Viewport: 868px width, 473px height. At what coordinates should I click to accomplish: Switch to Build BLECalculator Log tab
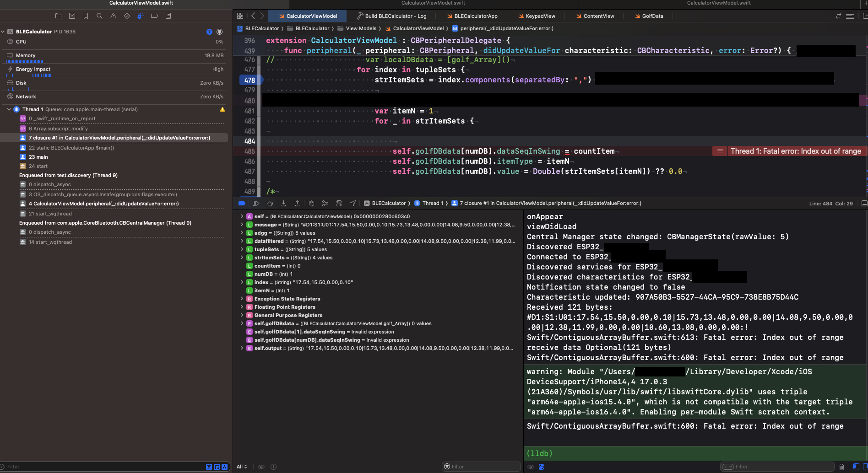click(x=391, y=16)
